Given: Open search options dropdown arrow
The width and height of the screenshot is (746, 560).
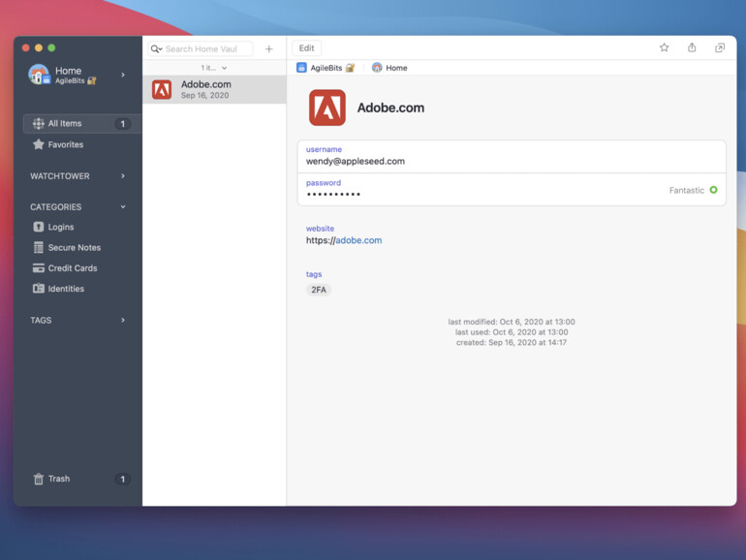Looking at the screenshot, I should (160, 49).
